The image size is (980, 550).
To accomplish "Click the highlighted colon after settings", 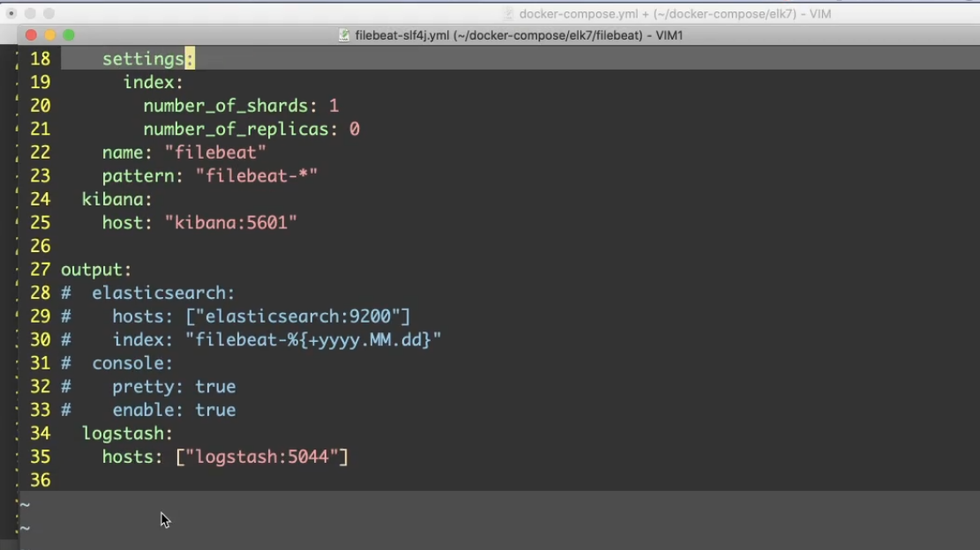I will point(190,59).
